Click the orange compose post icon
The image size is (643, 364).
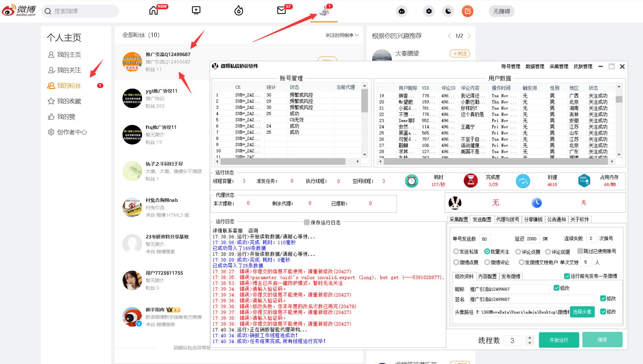pos(467,11)
